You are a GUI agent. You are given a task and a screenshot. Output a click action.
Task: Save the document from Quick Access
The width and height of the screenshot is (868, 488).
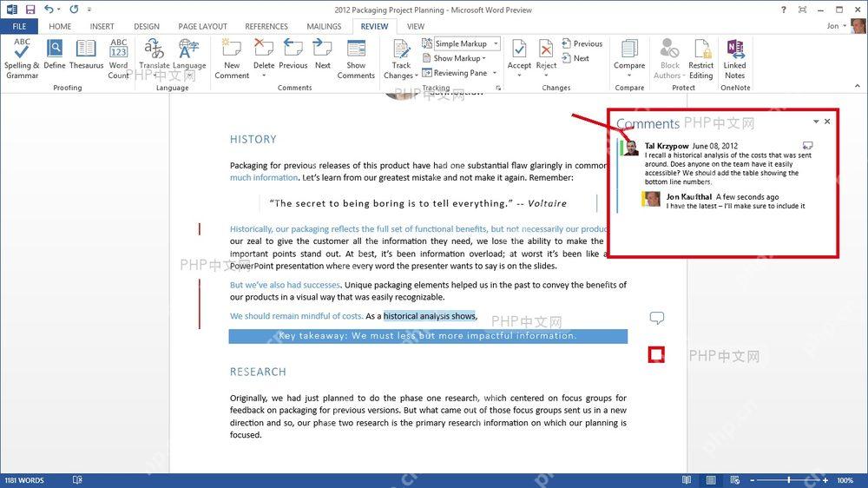point(30,10)
